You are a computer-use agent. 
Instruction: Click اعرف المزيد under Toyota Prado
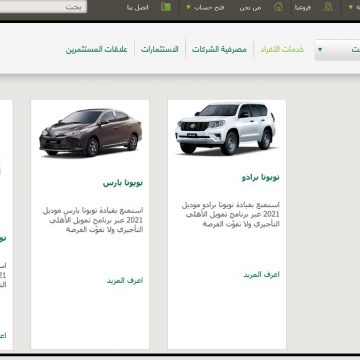pos(261,275)
